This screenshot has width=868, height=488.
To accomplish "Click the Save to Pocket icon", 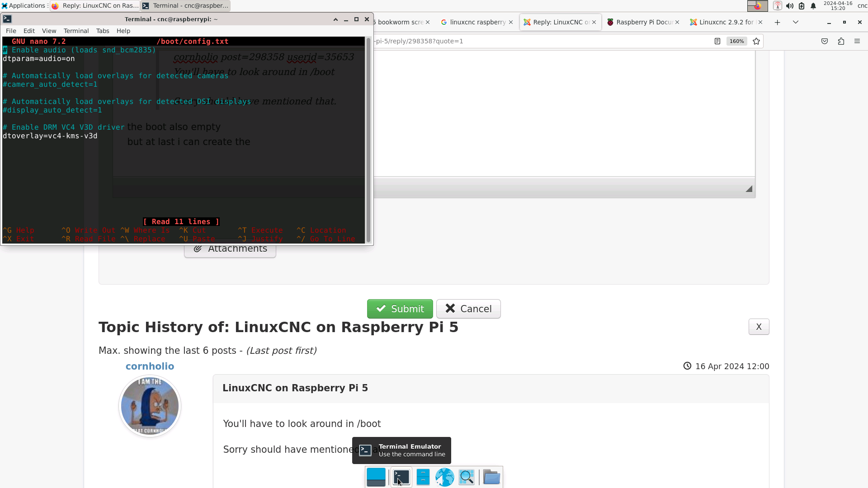I will [825, 41].
